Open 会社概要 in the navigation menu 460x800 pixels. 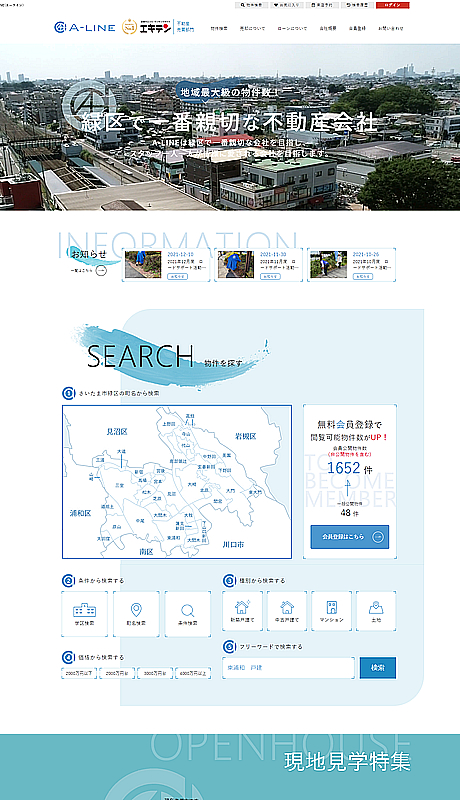click(328, 29)
